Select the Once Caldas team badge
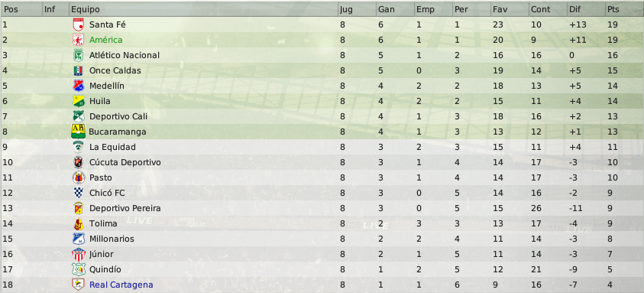Viewport: 644px width, 293px height. point(78,70)
